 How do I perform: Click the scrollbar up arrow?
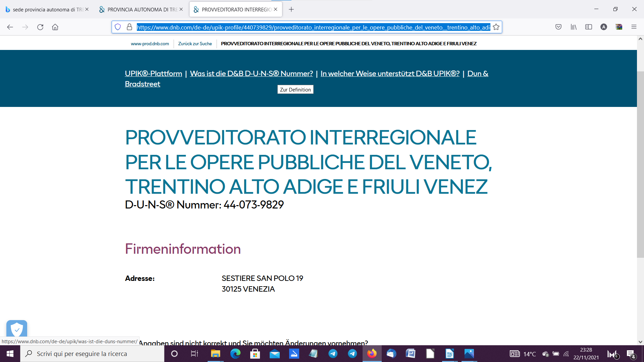pyautogui.click(x=640, y=39)
